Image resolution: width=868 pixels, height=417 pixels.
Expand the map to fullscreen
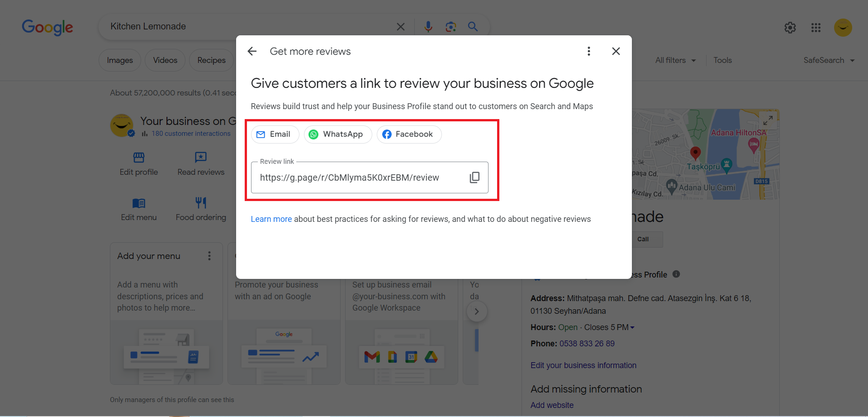click(768, 120)
